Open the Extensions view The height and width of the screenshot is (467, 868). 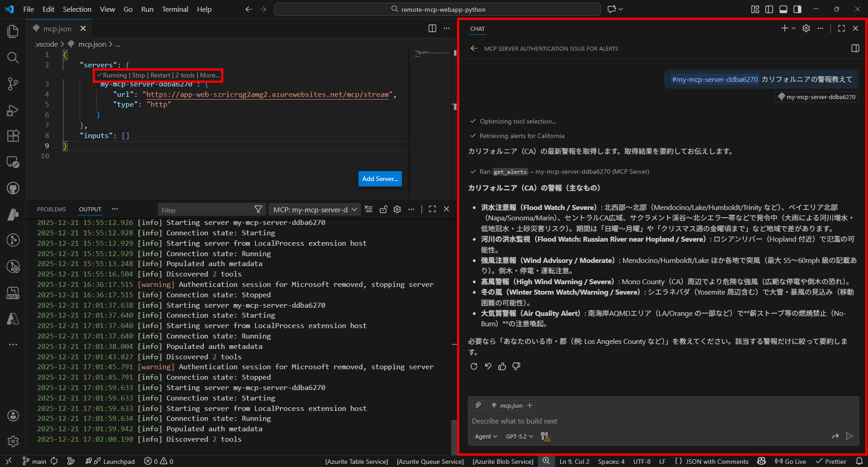(x=13, y=136)
